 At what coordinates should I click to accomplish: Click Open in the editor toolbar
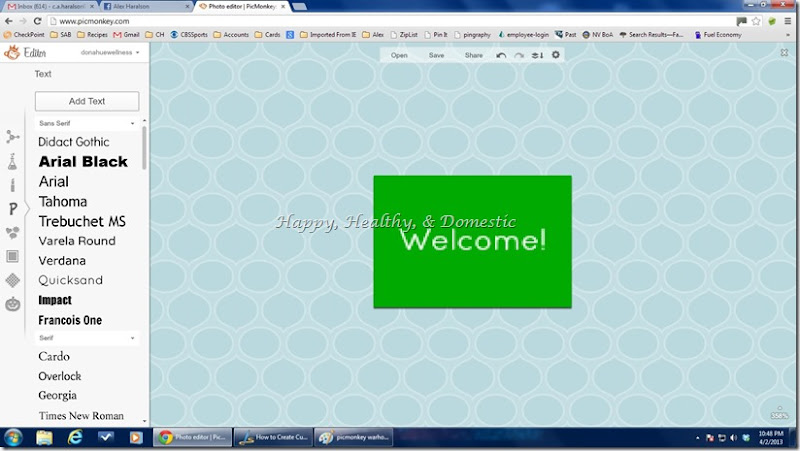[399, 55]
